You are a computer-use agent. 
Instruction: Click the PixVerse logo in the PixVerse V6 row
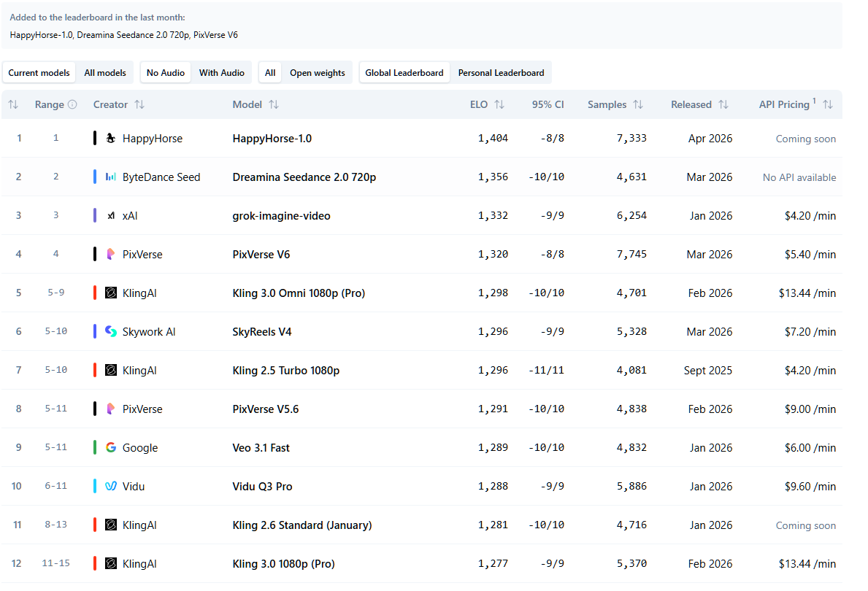point(111,254)
